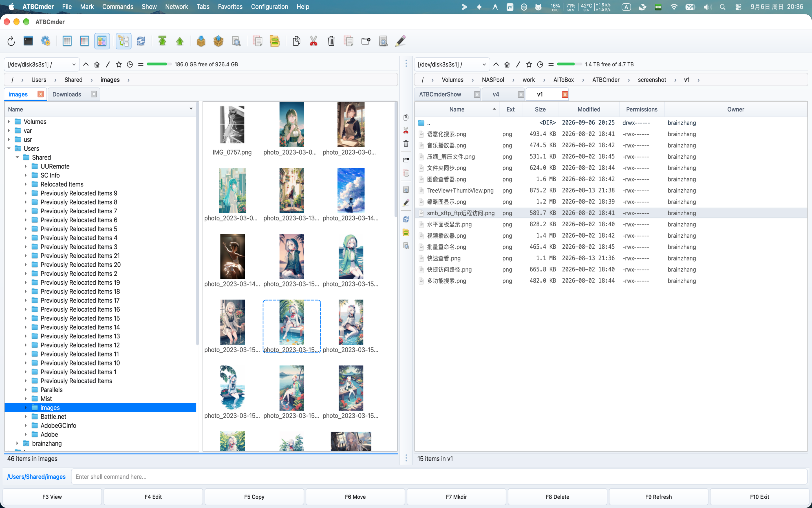Click the home icon in the left pane path bar
Image resolution: width=812 pixels, height=508 pixels.
coord(97,65)
